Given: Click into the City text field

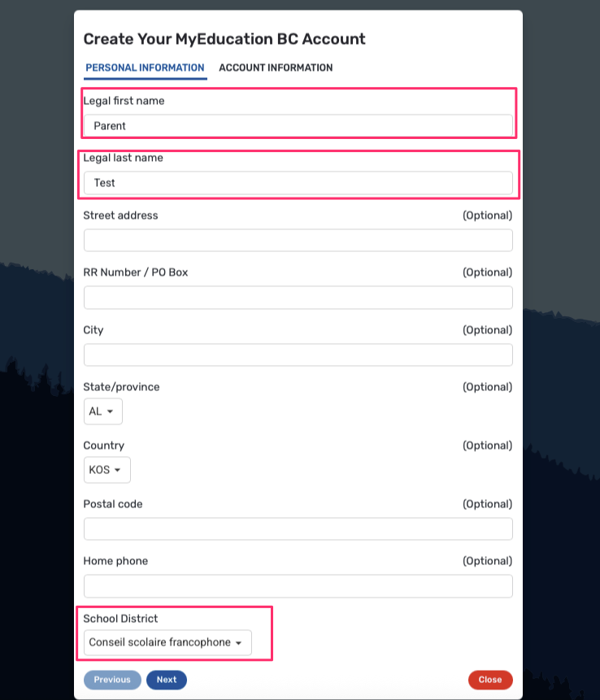Looking at the screenshot, I should click(x=298, y=355).
